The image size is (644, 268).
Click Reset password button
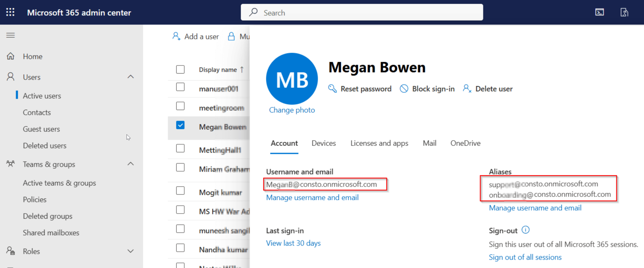click(x=360, y=89)
